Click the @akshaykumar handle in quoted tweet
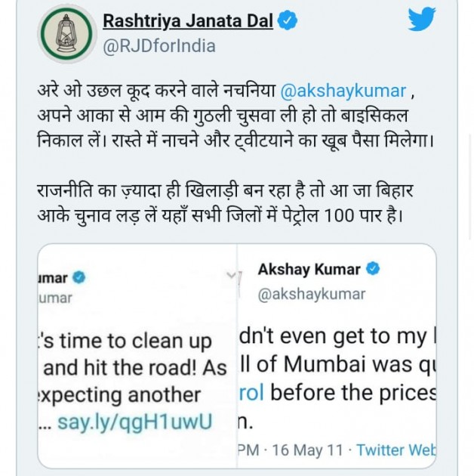 [312, 294]
